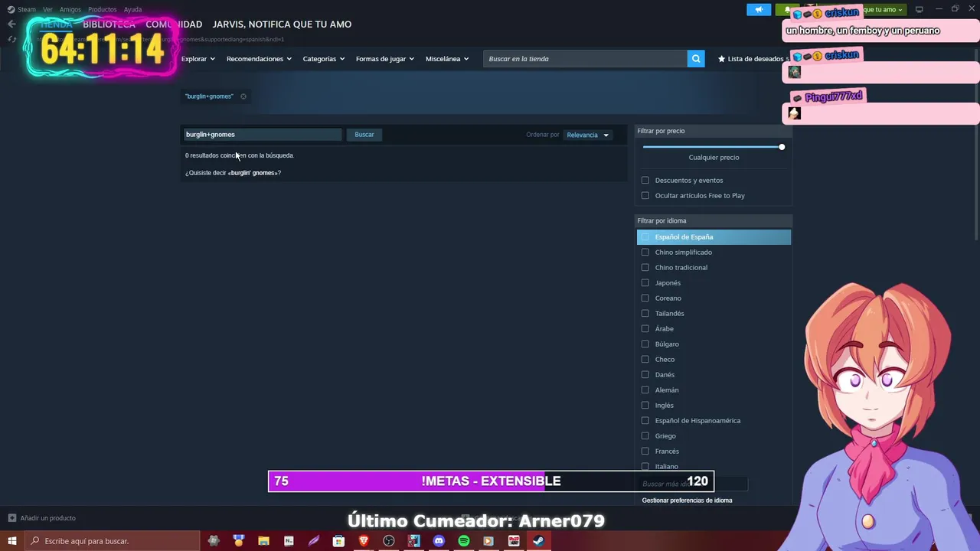The width and height of the screenshot is (980, 551).
Task: Check the Francés language filter
Action: pyautogui.click(x=645, y=452)
